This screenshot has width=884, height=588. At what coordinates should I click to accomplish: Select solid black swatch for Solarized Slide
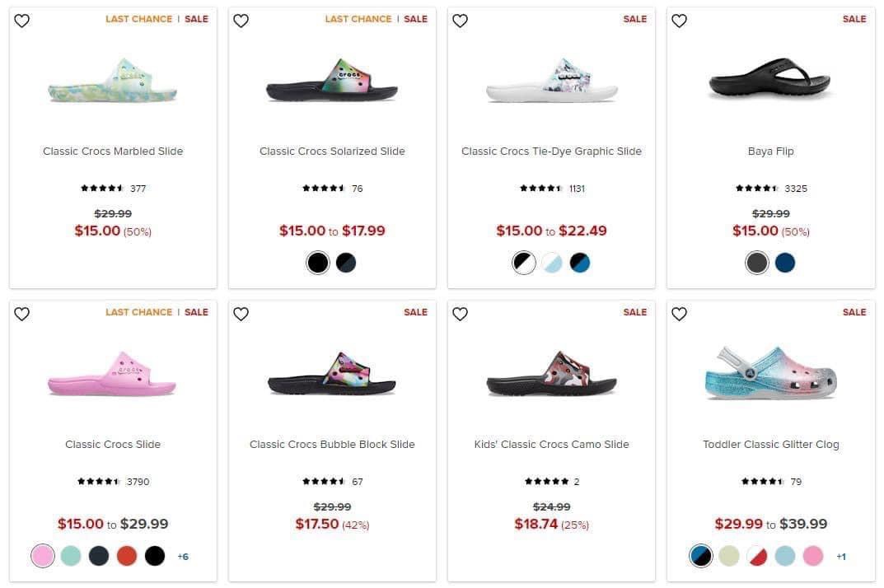tap(318, 263)
